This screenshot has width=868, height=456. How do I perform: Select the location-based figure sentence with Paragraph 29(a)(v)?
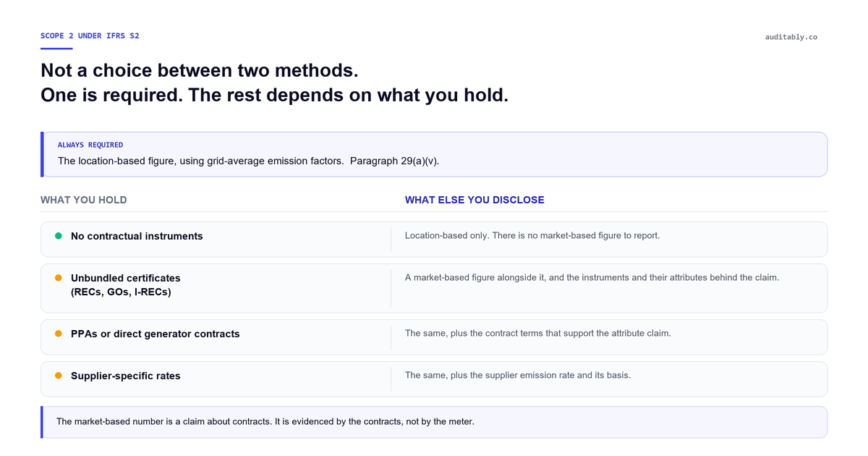click(249, 161)
